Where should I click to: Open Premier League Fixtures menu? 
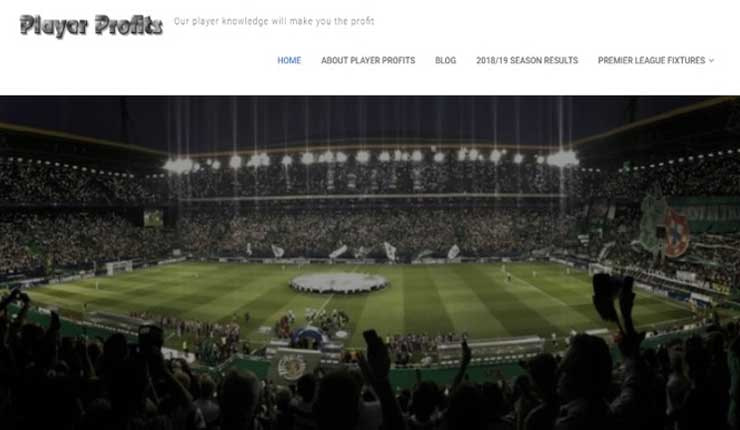tap(651, 60)
